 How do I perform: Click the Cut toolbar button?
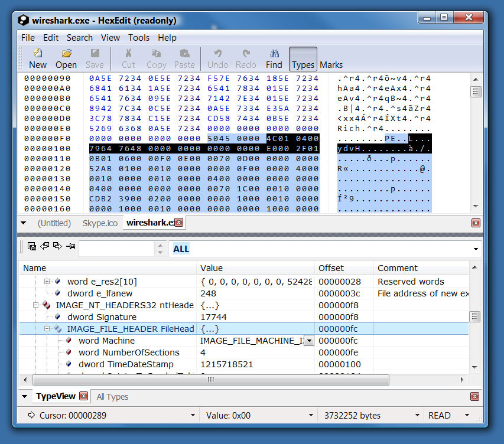pyautogui.click(x=128, y=59)
